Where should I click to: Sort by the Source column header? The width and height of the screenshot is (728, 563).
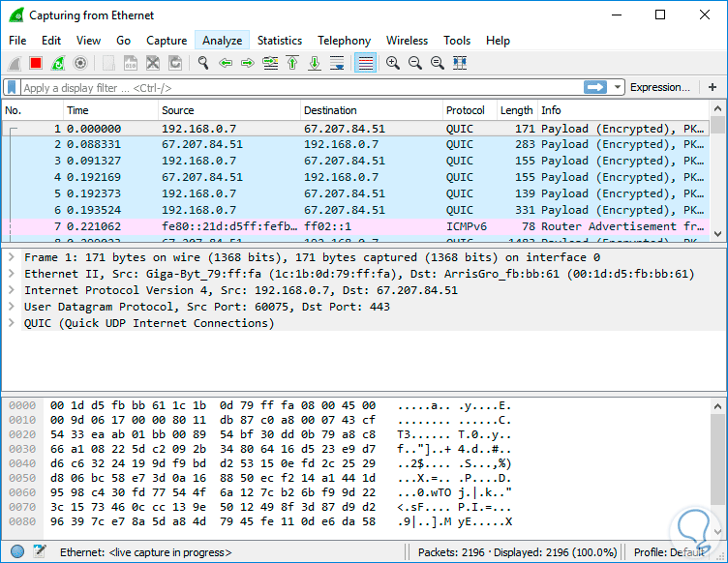pos(229,110)
